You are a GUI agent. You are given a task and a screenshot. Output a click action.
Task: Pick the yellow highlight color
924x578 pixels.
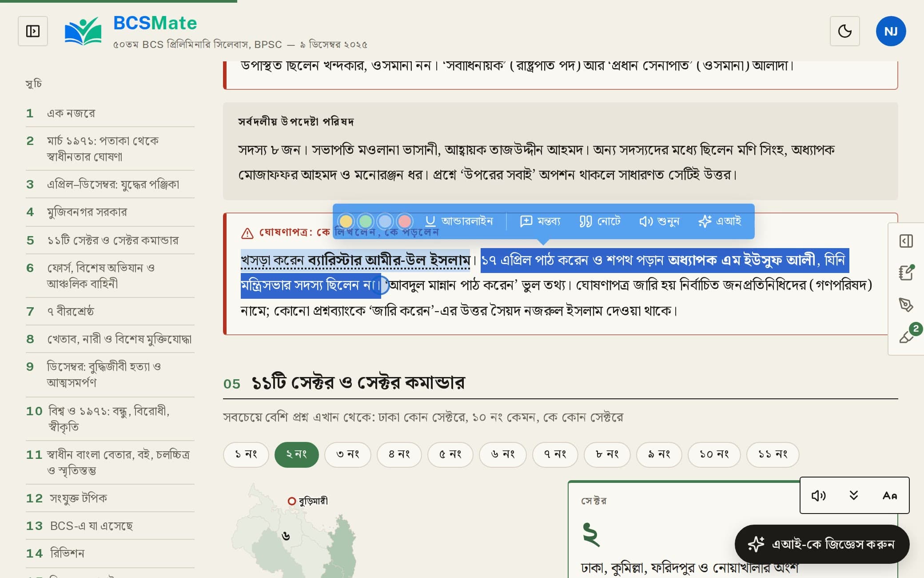coord(346,221)
